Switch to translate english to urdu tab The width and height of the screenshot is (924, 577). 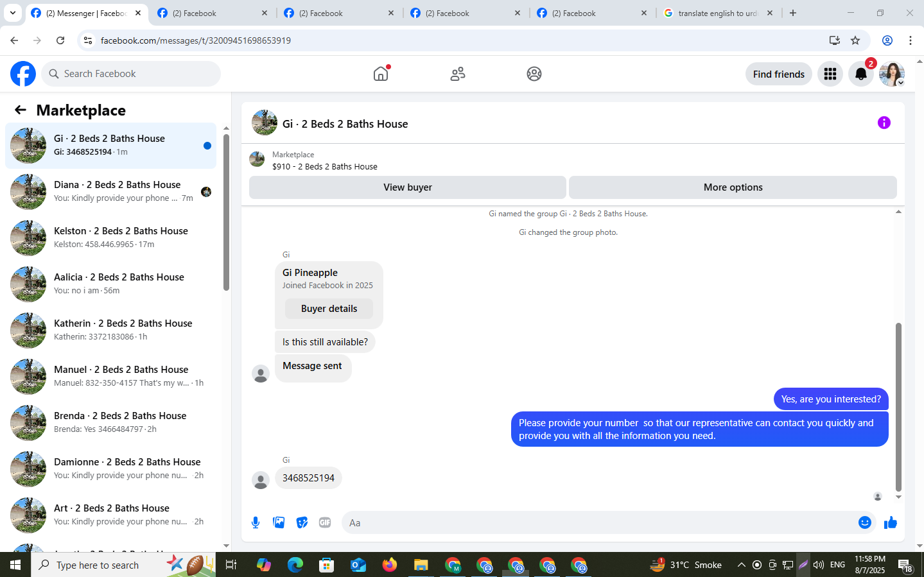pyautogui.click(x=719, y=13)
